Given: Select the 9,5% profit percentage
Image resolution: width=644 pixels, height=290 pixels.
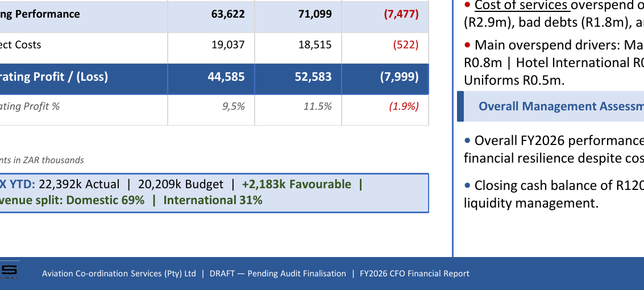Looking at the screenshot, I should pyautogui.click(x=233, y=106).
